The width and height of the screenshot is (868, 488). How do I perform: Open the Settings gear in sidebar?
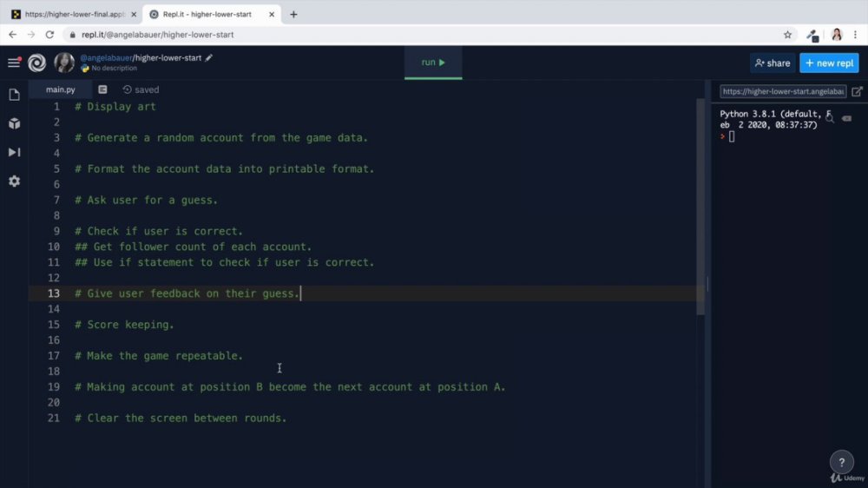pyautogui.click(x=15, y=181)
